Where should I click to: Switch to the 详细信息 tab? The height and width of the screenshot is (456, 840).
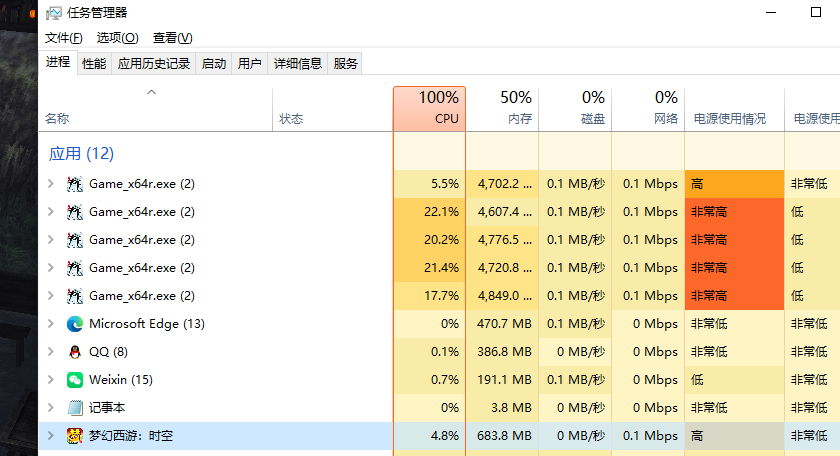[x=298, y=63]
